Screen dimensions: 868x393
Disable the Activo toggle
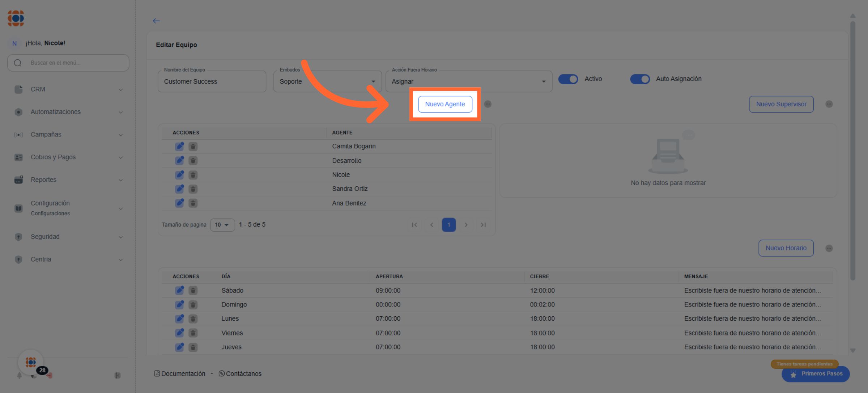[x=568, y=79]
